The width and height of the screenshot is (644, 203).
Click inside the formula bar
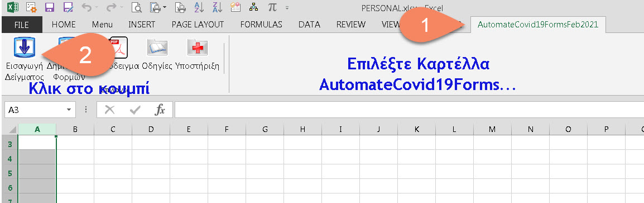pyautogui.click(x=409, y=110)
